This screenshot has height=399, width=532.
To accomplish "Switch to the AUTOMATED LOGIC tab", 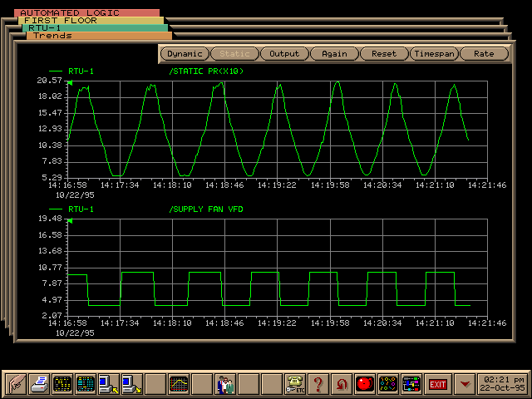I will point(70,13).
